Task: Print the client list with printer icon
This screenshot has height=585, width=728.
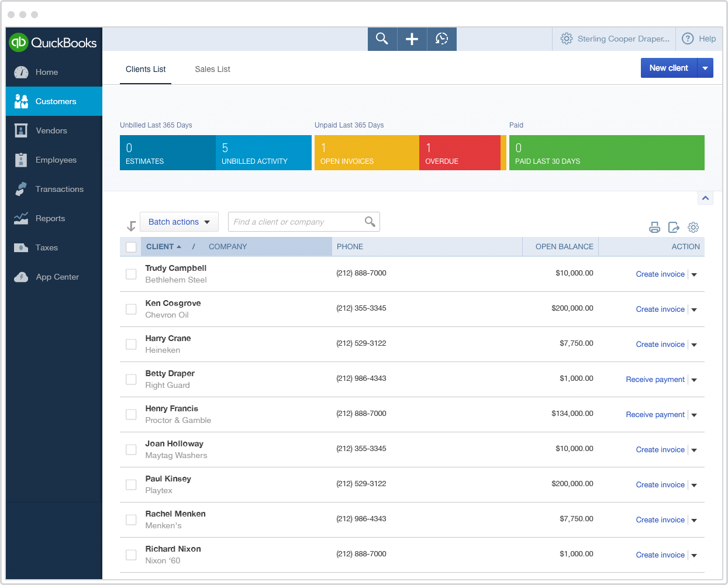Action: [655, 228]
